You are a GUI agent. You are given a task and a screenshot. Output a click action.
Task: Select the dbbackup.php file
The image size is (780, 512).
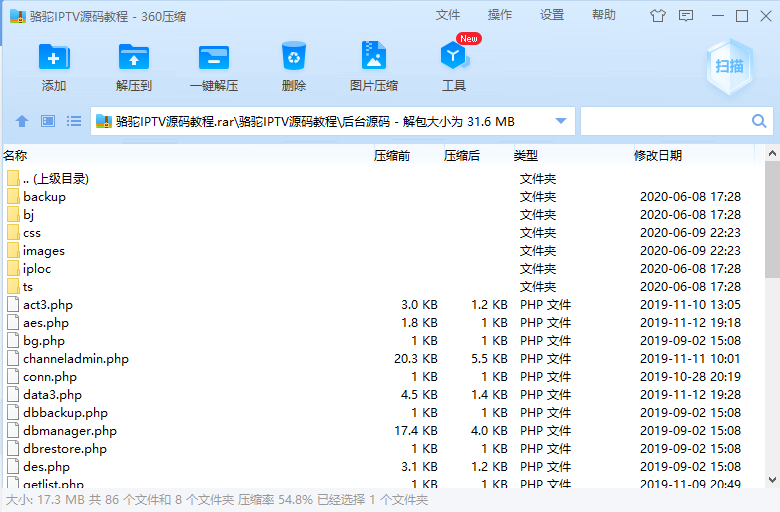(383, 412)
